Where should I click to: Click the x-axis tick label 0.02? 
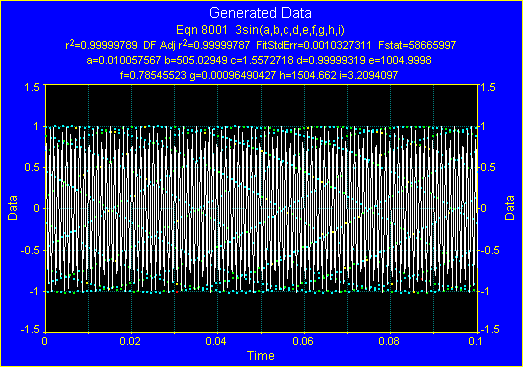point(131,341)
